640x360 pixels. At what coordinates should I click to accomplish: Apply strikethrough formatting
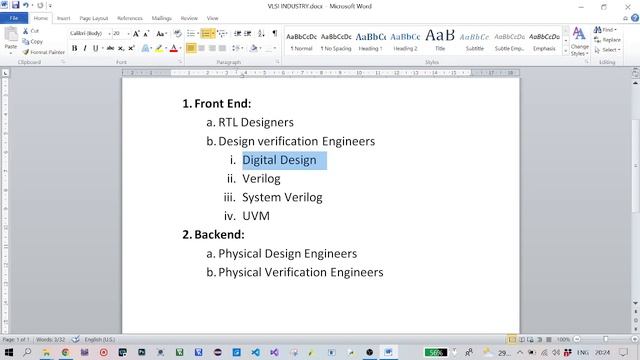coord(110,48)
